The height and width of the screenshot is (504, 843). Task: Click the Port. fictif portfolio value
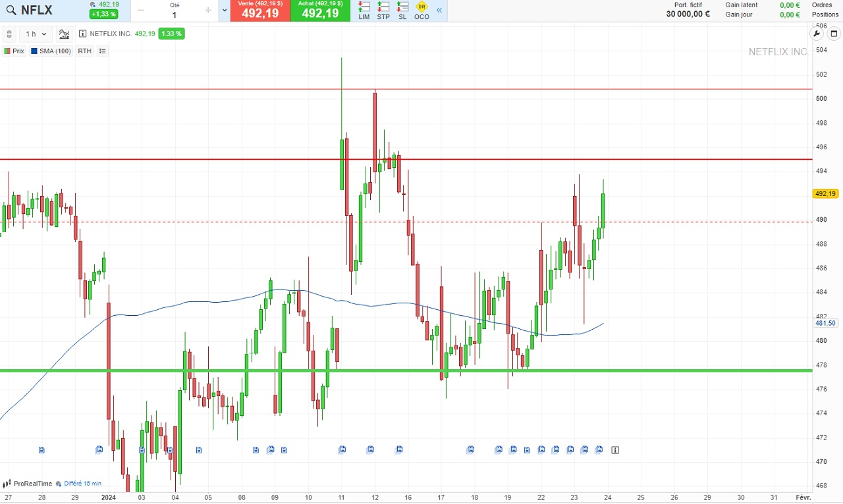pyautogui.click(x=688, y=14)
